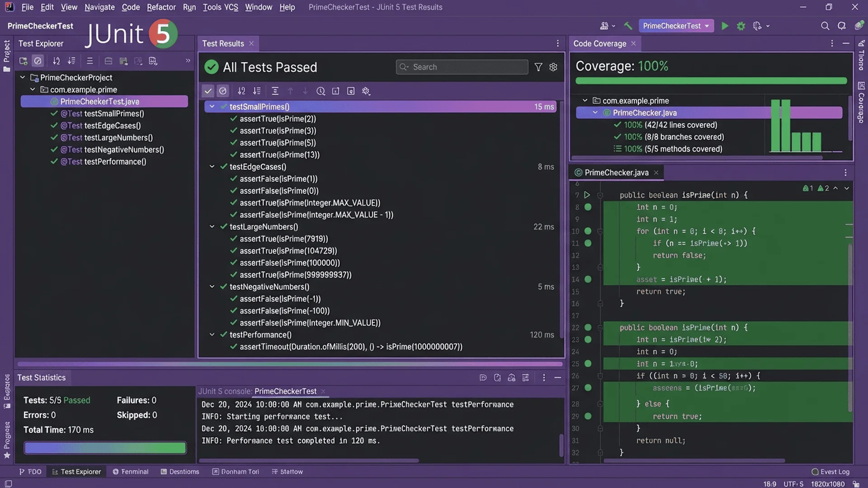868x488 pixels.
Task: Click the run gutter arrow at line 7
Action: [x=587, y=195]
